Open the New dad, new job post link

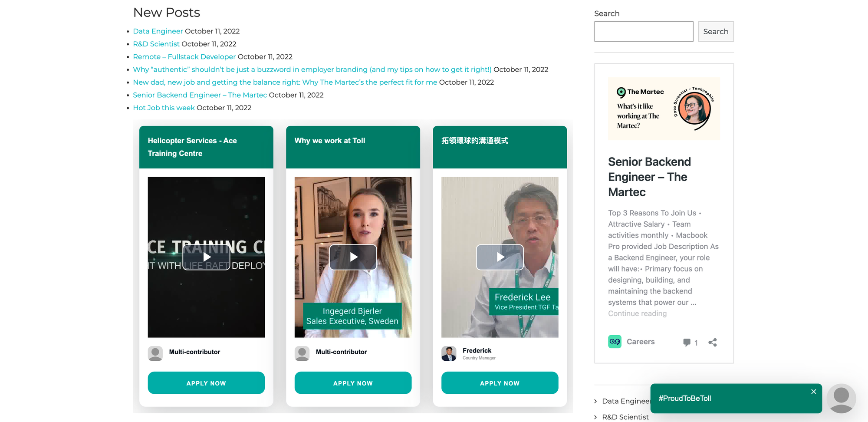285,82
